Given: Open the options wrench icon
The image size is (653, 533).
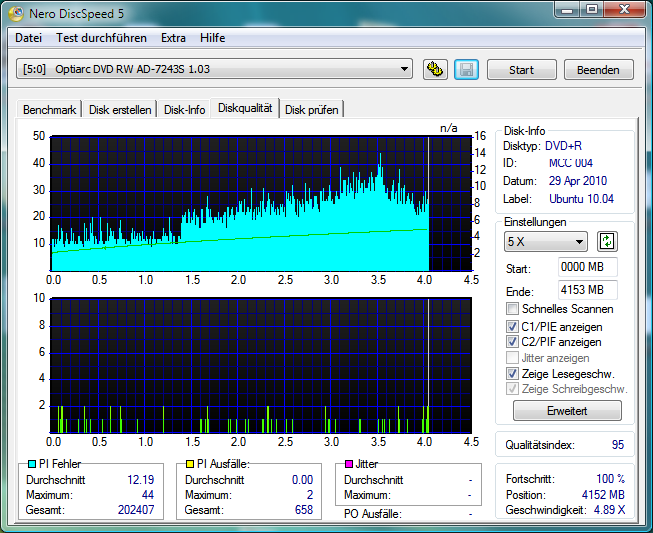Looking at the screenshot, I should [x=435, y=70].
